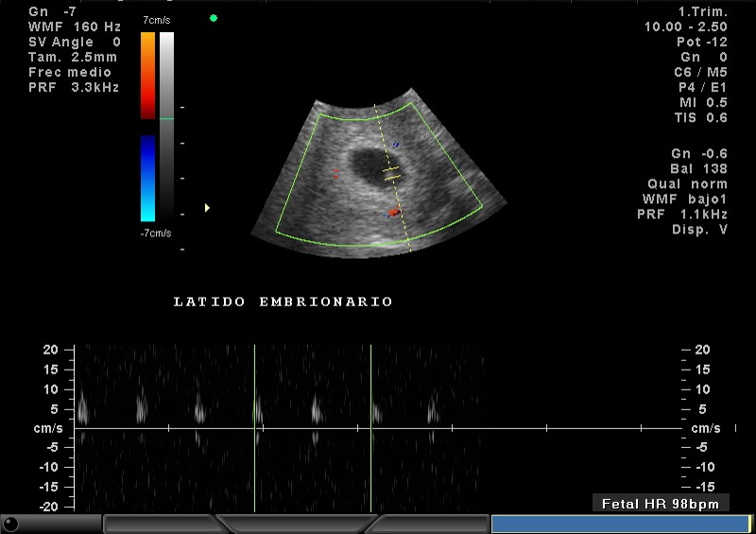This screenshot has height=534, width=756.
Task: Click the sample volume gate on Doppler line
Action: (x=391, y=174)
